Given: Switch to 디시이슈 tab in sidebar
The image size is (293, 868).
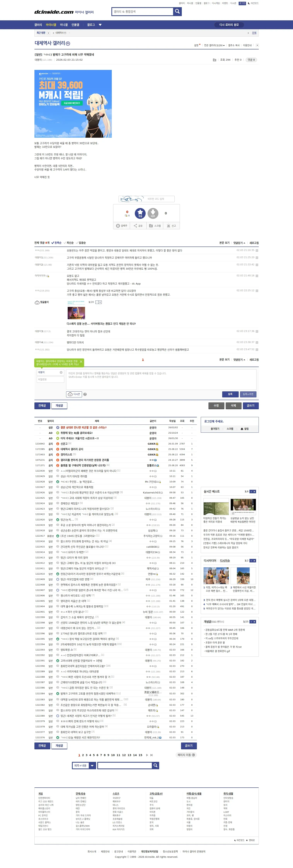Looking at the screenshot, I should 225,561.
